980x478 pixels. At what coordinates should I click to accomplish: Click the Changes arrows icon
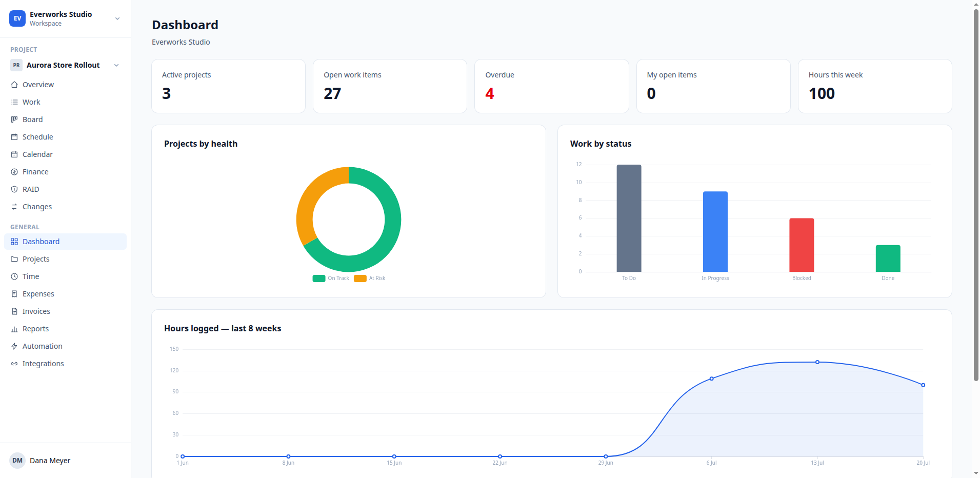tap(14, 207)
